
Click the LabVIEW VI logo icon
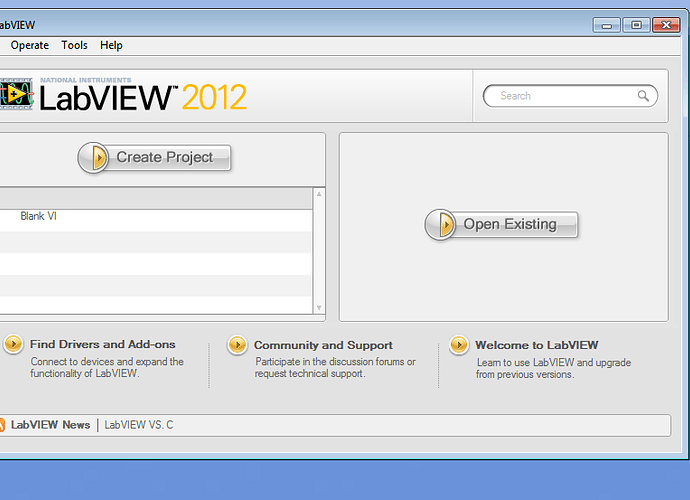[16, 93]
